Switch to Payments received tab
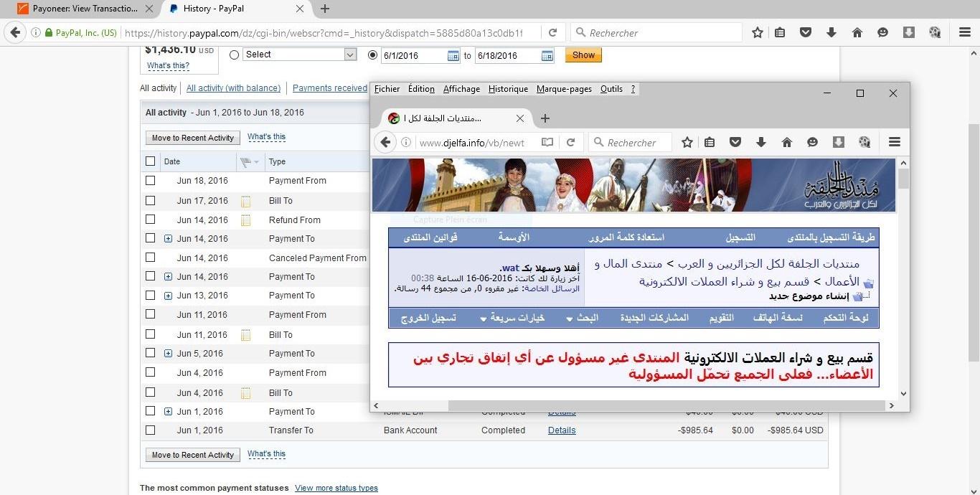980x495 pixels. click(x=329, y=88)
